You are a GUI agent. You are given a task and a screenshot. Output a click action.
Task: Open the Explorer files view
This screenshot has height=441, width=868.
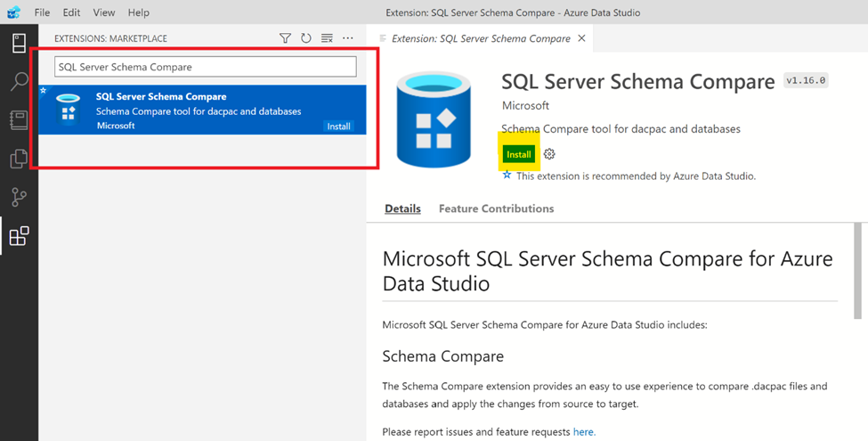click(19, 159)
